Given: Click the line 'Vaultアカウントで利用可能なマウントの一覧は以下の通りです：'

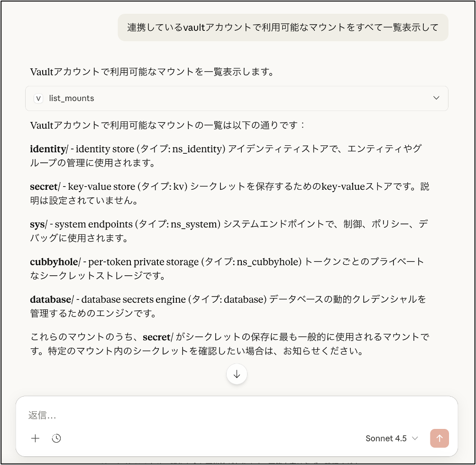Looking at the screenshot, I should point(167,125).
